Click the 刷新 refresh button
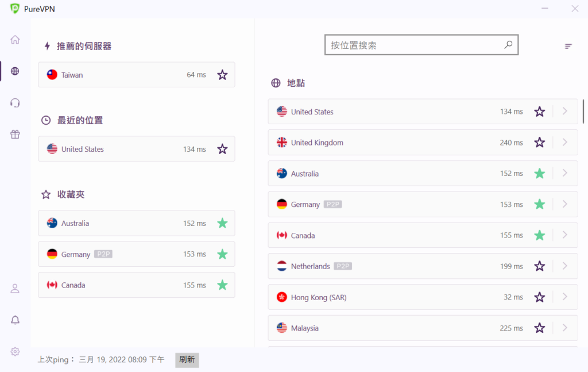Viewport: 588px width, 372px height. tap(187, 359)
